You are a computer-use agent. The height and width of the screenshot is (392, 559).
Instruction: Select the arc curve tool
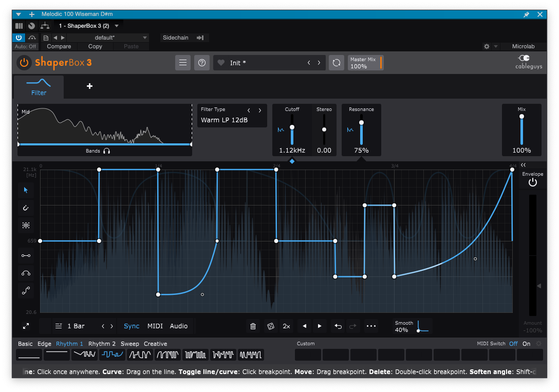(x=26, y=273)
